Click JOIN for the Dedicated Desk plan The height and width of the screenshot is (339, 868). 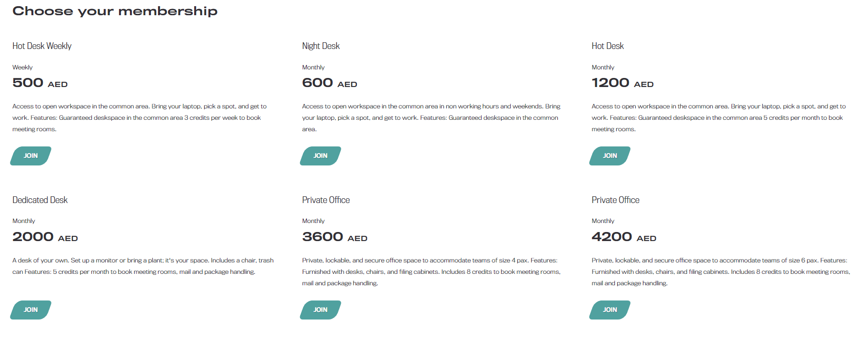[30, 310]
